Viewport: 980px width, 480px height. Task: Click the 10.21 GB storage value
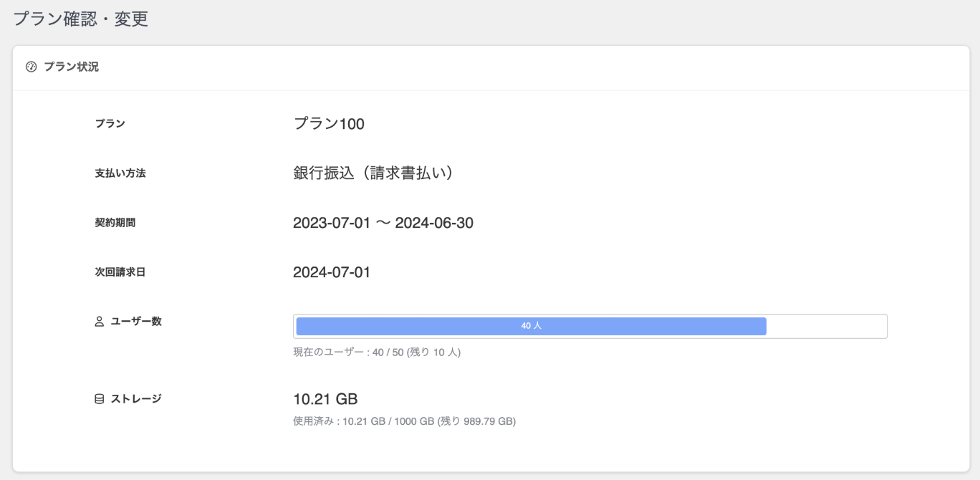325,399
